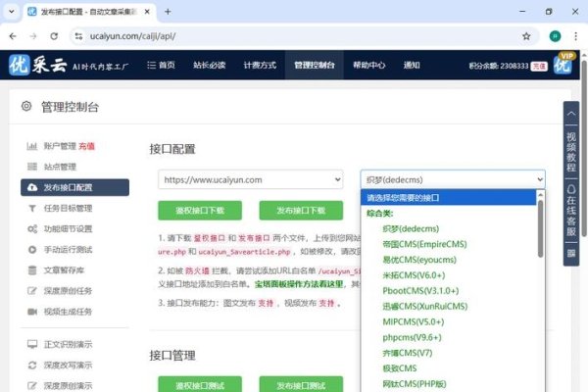Bookmark this page with the star icon
This screenshot has height=392, width=588.
(526, 36)
